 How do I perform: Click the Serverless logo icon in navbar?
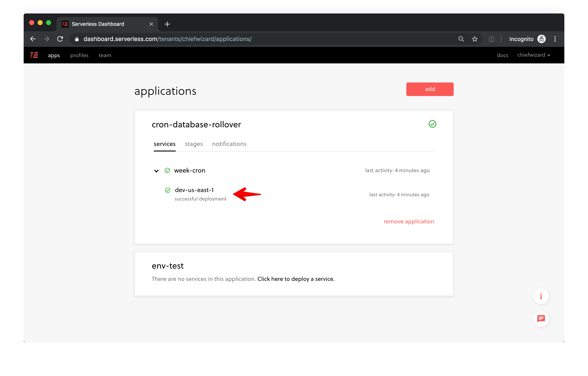34,55
